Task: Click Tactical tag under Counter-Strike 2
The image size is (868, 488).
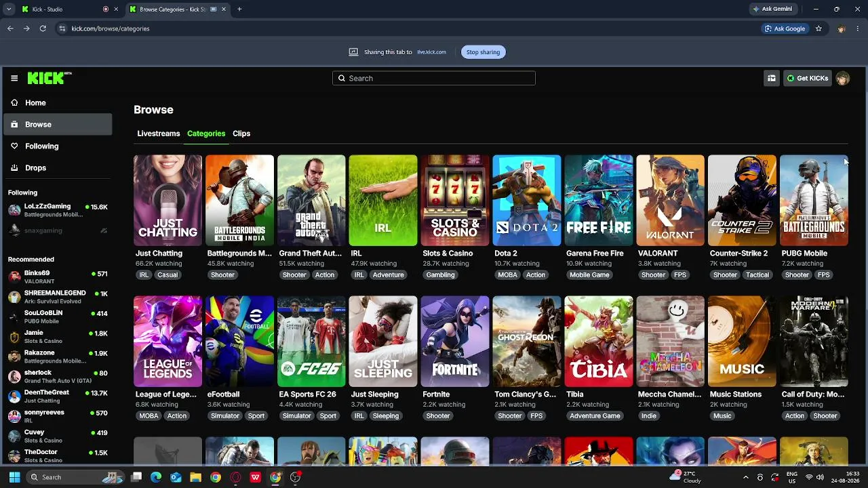Action: 757,275
